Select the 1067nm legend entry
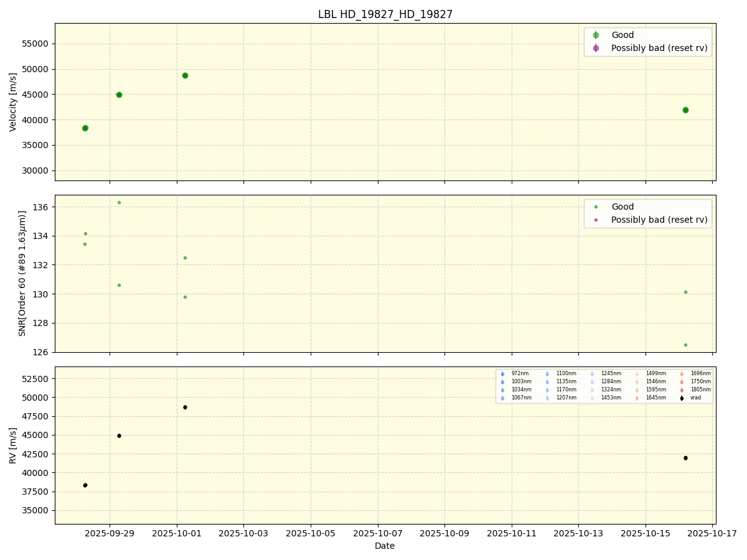 pos(516,398)
